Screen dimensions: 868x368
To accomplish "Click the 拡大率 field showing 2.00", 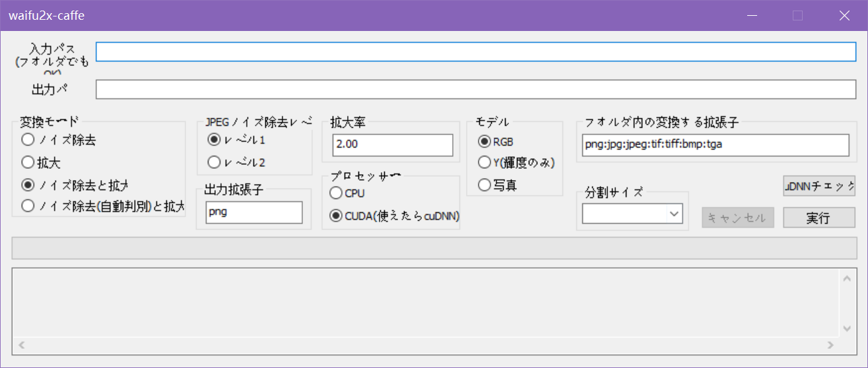I will 393,145.
